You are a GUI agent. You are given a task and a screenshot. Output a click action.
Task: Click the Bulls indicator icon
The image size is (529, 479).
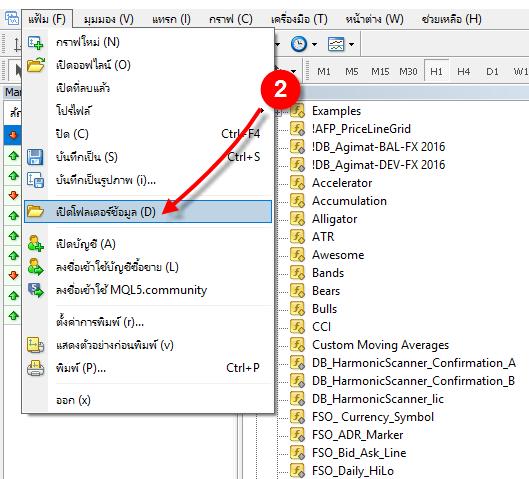point(297,308)
